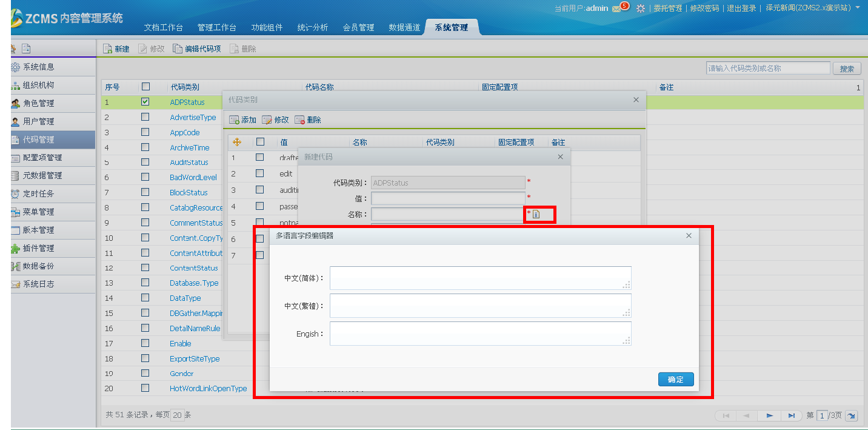868x430 pixels.
Task: Go to next page arrow
Action: tap(769, 415)
